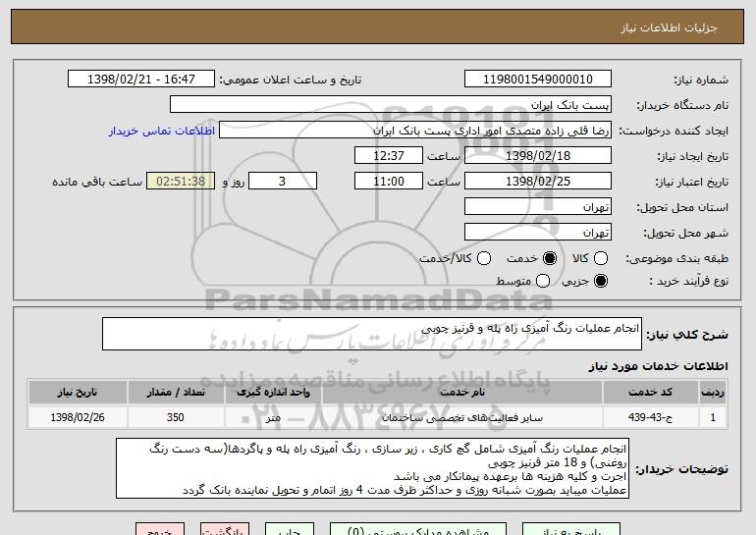
Task: Choose the متوسط purchase process option
Action: pyautogui.click(x=542, y=281)
